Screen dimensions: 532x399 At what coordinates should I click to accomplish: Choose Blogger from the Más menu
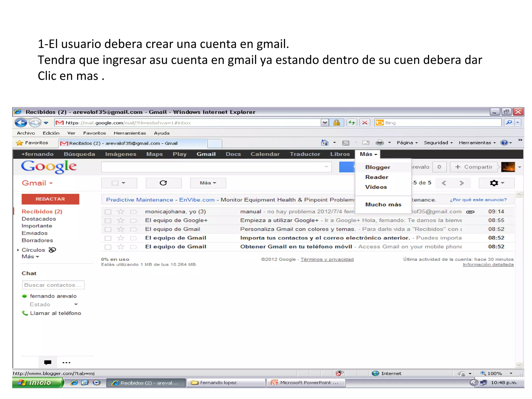(377, 167)
